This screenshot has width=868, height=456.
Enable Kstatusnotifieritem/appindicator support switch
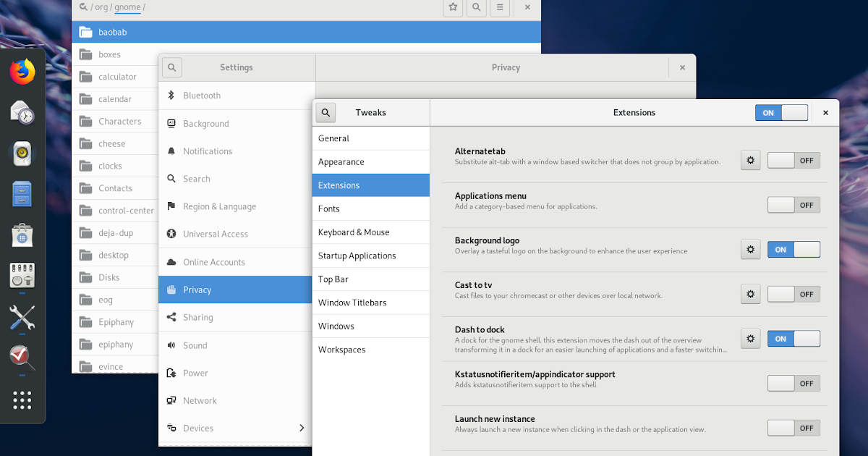(793, 383)
